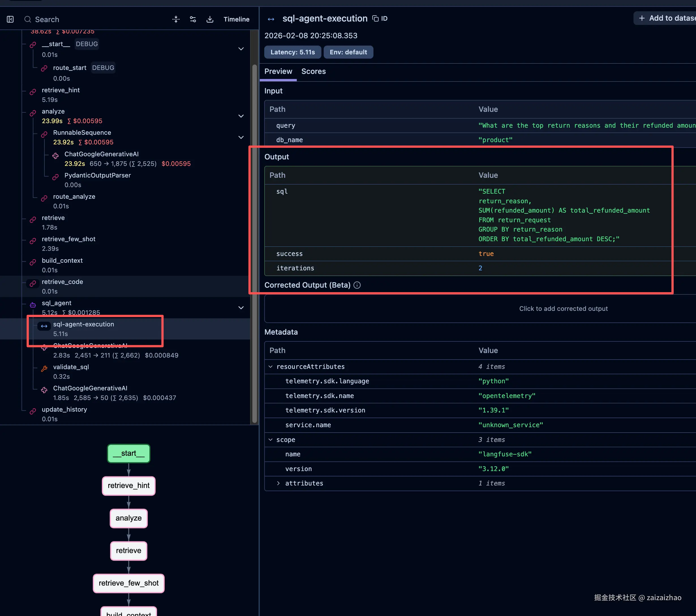Click the sidebar panel toggle icon
The height and width of the screenshot is (616, 696).
coord(10,20)
